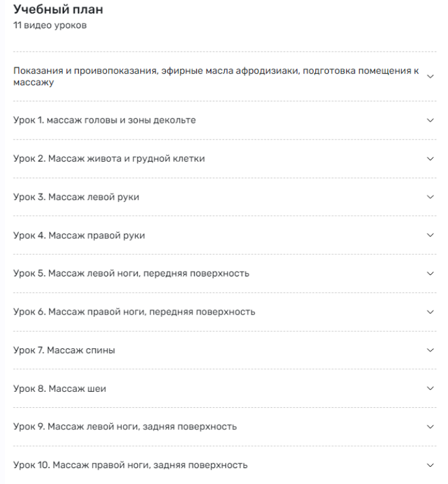This screenshot has height=484, width=448.
Task: Open the 'Урок 4. Массаж правой руки' title
Action: click(x=79, y=235)
